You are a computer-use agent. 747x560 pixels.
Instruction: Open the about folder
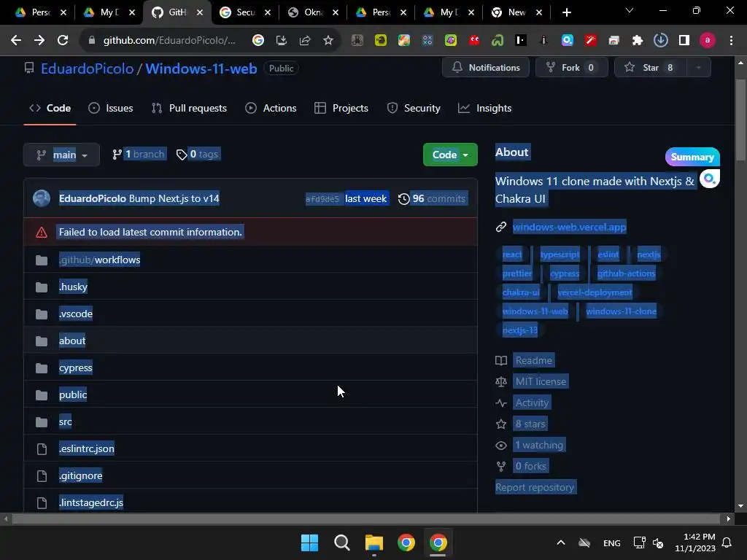(72, 341)
